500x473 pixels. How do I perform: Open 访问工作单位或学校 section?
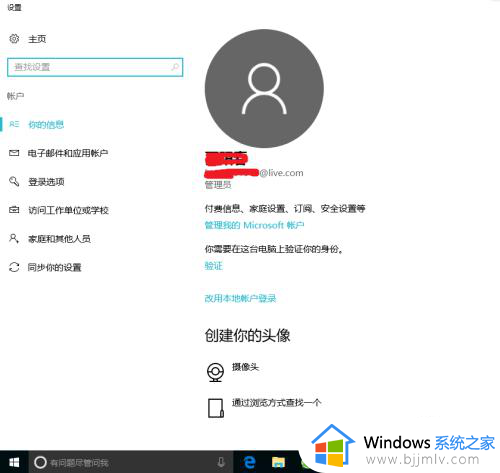click(x=68, y=210)
